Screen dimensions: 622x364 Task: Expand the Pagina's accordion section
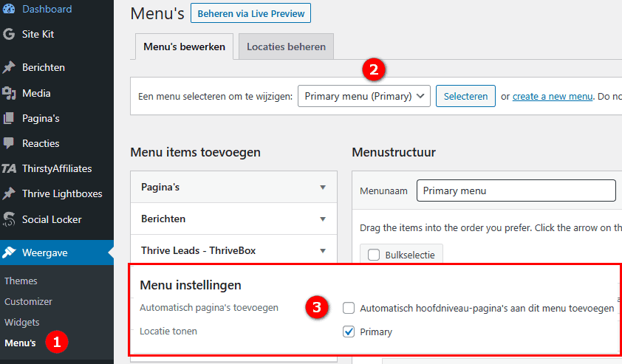(x=233, y=187)
